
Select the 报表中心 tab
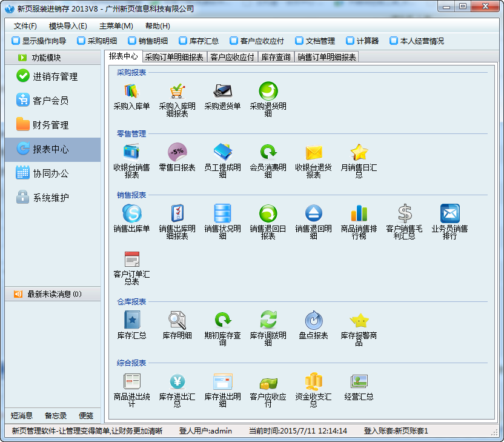pos(123,56)
